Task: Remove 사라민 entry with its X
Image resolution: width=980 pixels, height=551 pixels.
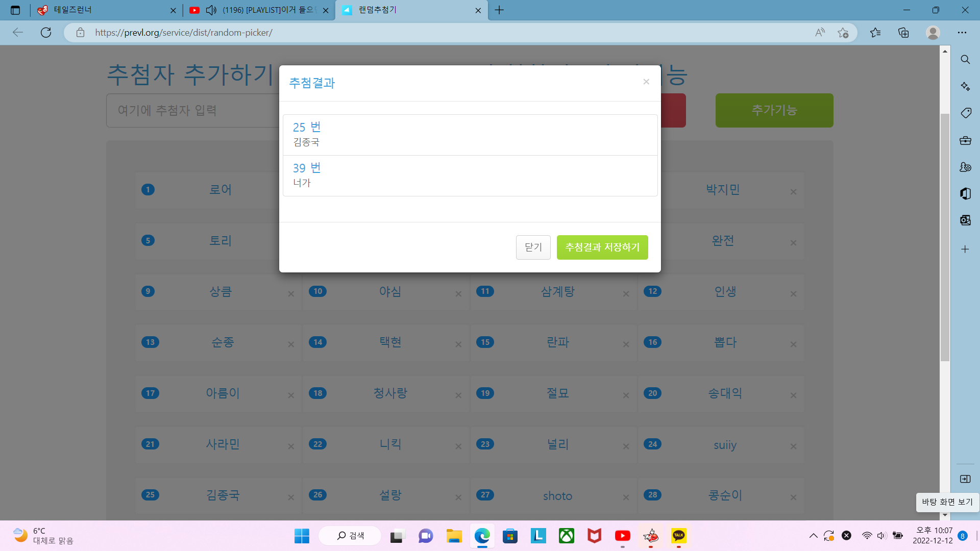Action: pyautogui.click(x=291, y=446)
